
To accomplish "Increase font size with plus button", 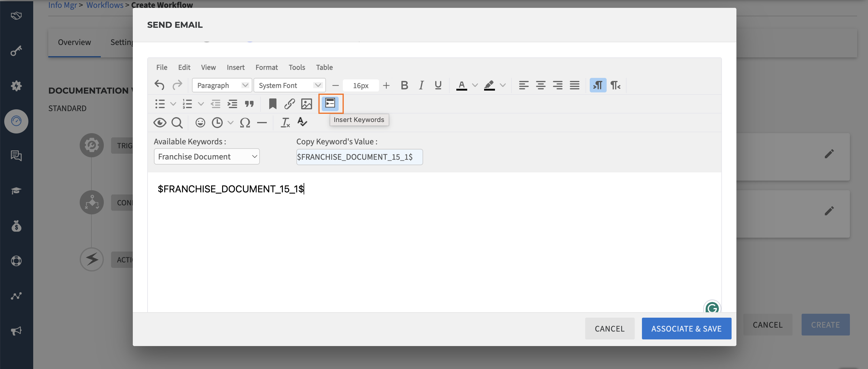I will coord(386,85).
